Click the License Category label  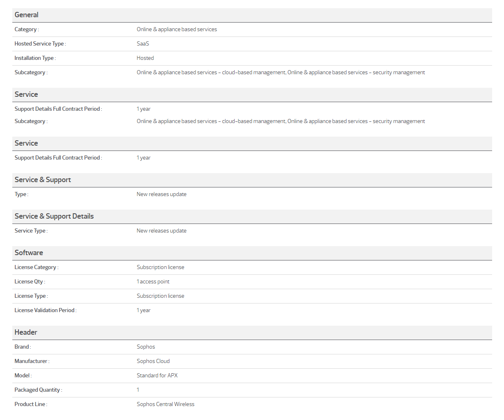36,267
